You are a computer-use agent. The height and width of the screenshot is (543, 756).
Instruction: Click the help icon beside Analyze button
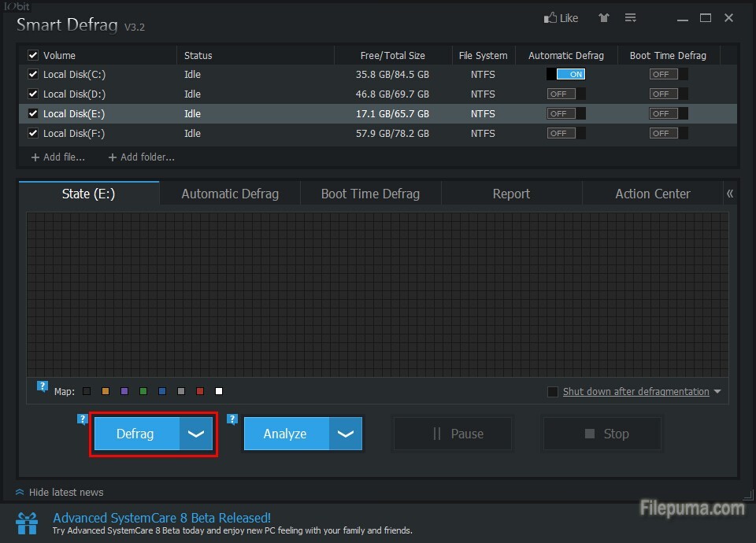tap(232, 419)
